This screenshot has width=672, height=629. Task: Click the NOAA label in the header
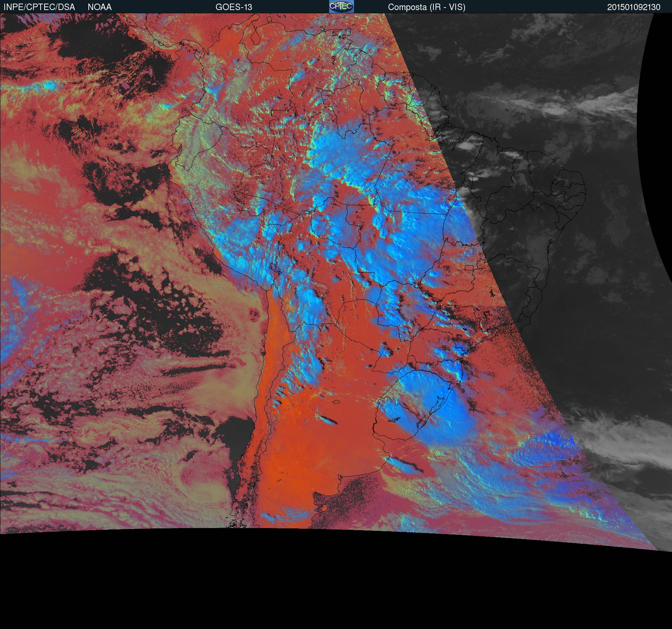[100, 7]
